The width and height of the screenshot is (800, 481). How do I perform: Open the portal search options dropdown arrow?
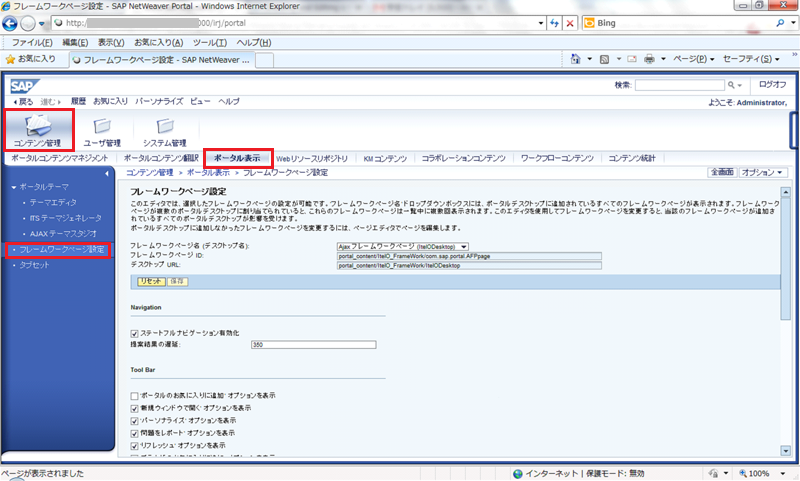[739, 85]
